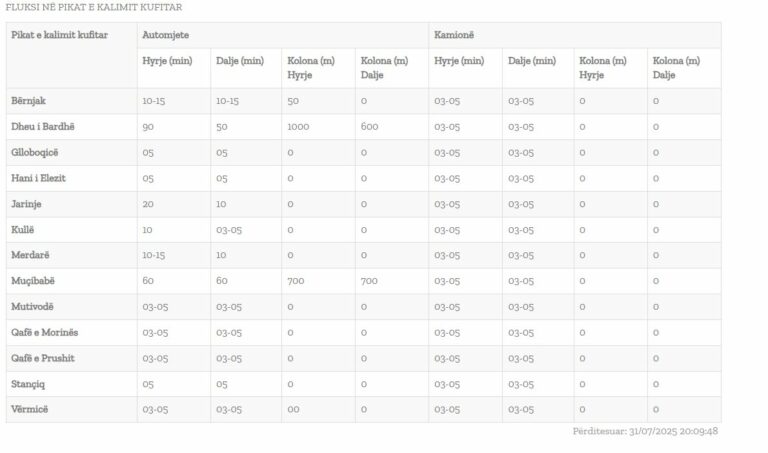The image size is (768, 453).
Task: Click the Vërmicë crossing name
Action: [x=29, y=409]
